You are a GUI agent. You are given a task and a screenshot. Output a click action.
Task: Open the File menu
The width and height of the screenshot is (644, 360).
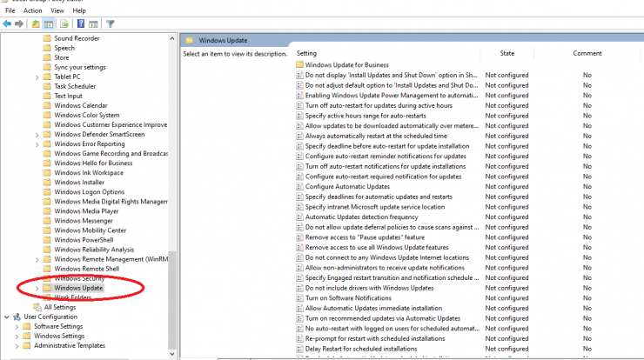pos(10,10)
